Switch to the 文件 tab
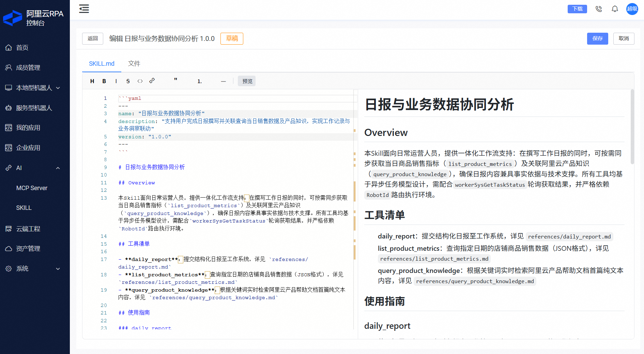644x354 pixels. 134,64
